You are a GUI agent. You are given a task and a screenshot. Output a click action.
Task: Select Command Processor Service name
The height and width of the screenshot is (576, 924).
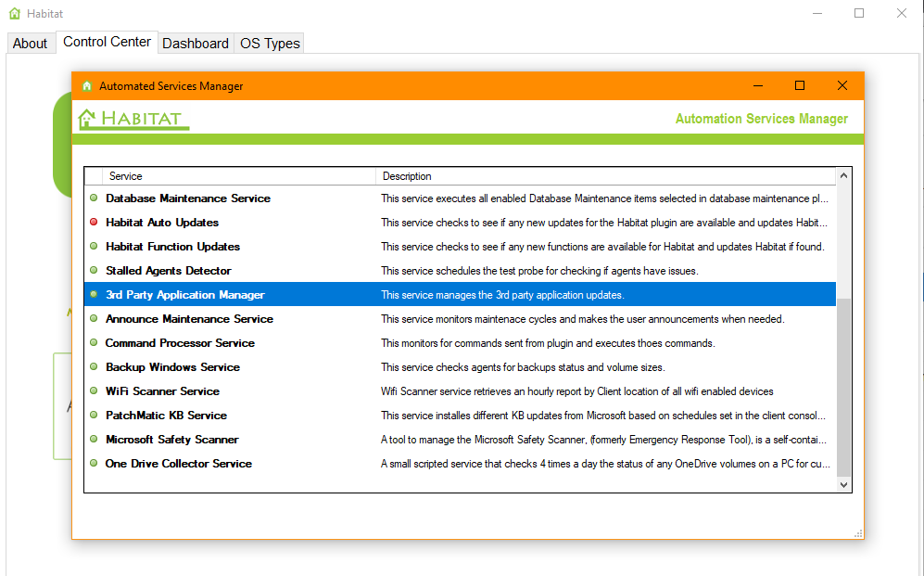[180, 343]
